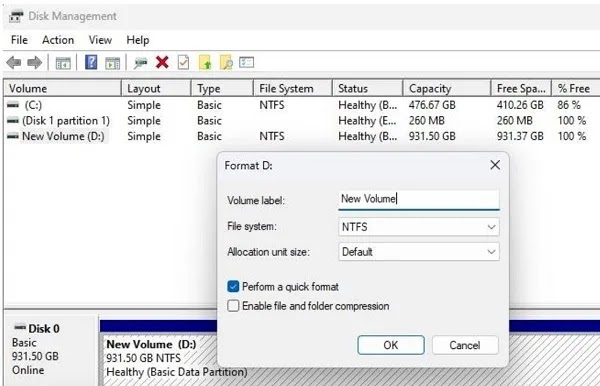Screen dimensions: 600x386
Task: Sort by % Free column header
Action: tap(576, 88)
